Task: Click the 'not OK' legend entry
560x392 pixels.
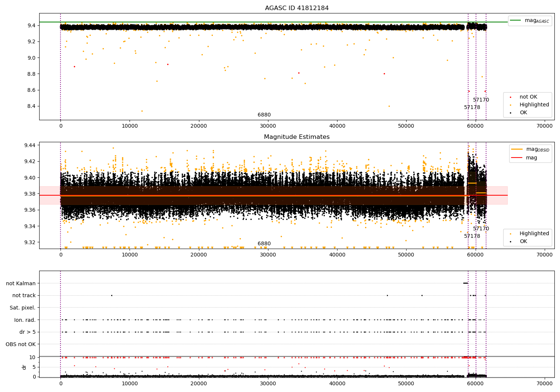Action: [528, 97]
